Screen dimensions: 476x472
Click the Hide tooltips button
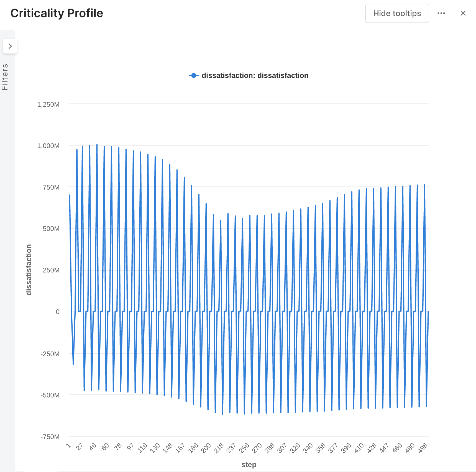pos(397,13)
